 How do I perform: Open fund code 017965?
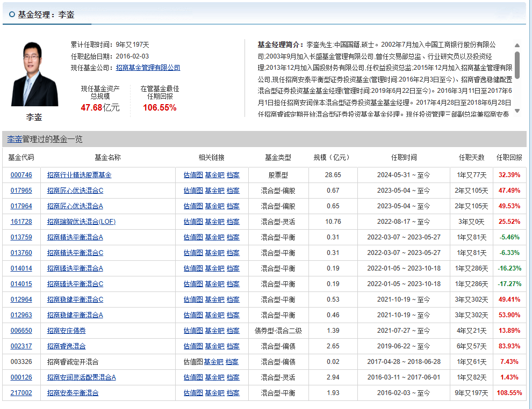click(x=21, y=191)
